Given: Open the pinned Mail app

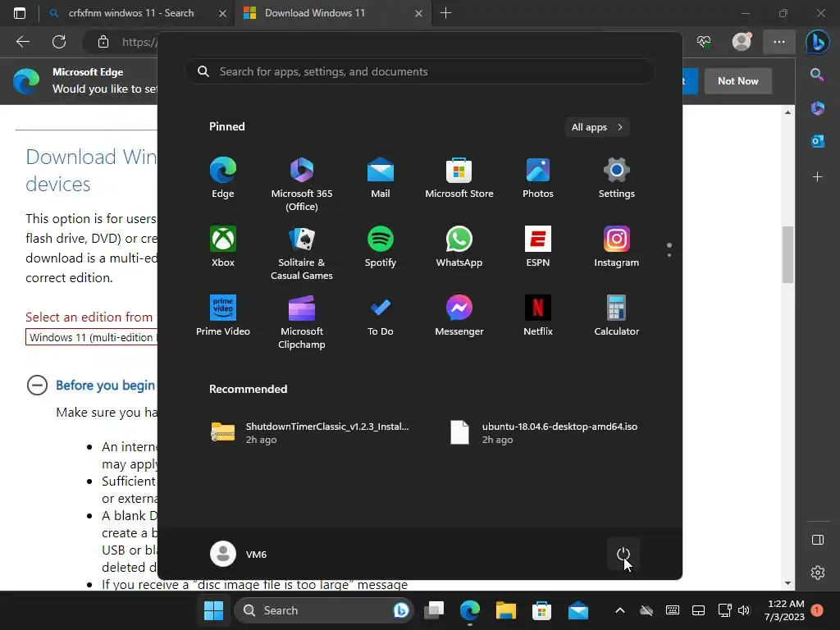Looking at the screenshot, I should pos(381,178).
